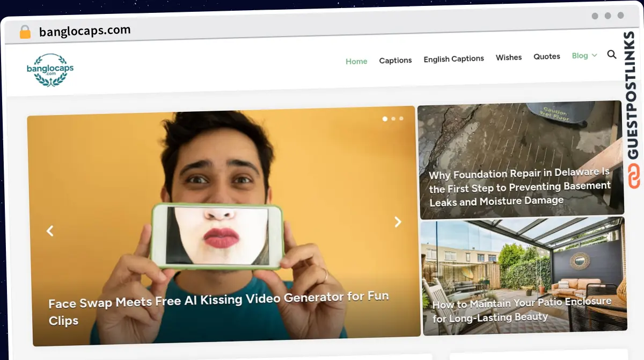644x360 pixels.
Task: Open the Blog menu item
Action: coord(580,56)
